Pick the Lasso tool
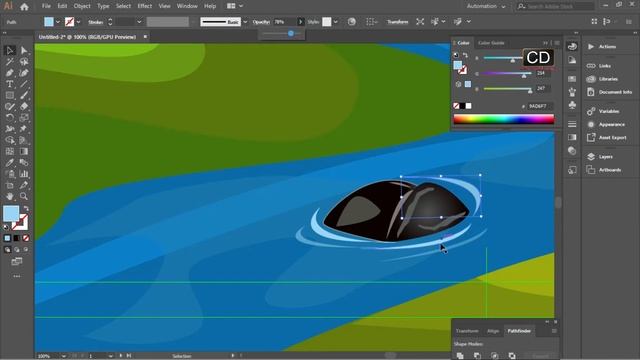 [24, 62]
